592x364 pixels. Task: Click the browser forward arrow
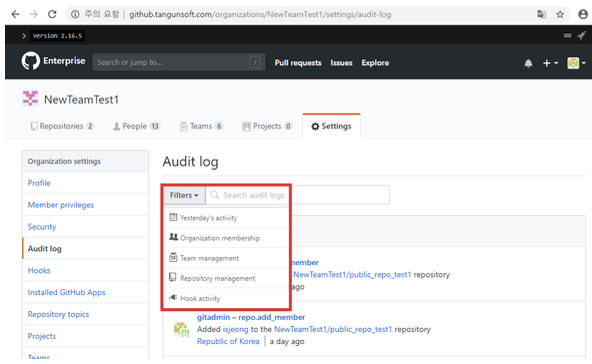tap(34, 14)
